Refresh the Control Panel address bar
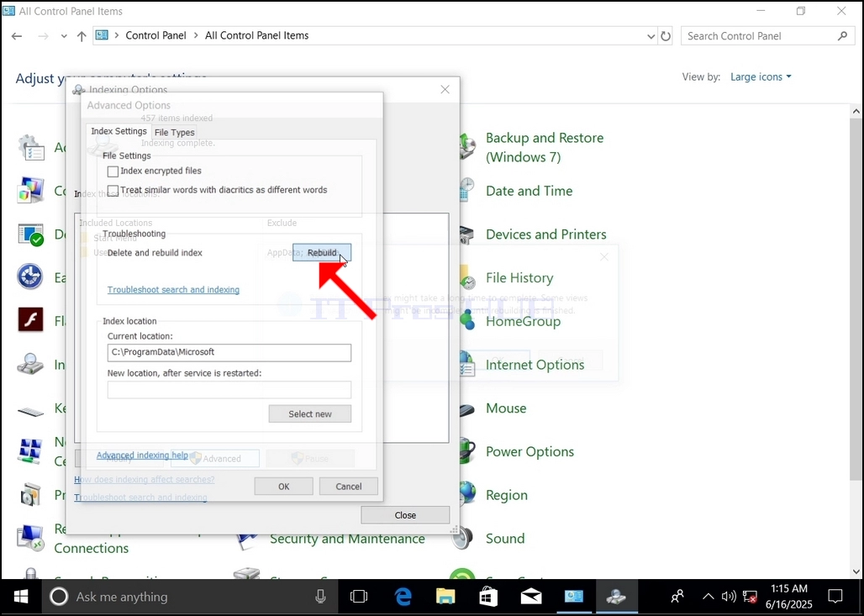 click(x=666, y=36)
